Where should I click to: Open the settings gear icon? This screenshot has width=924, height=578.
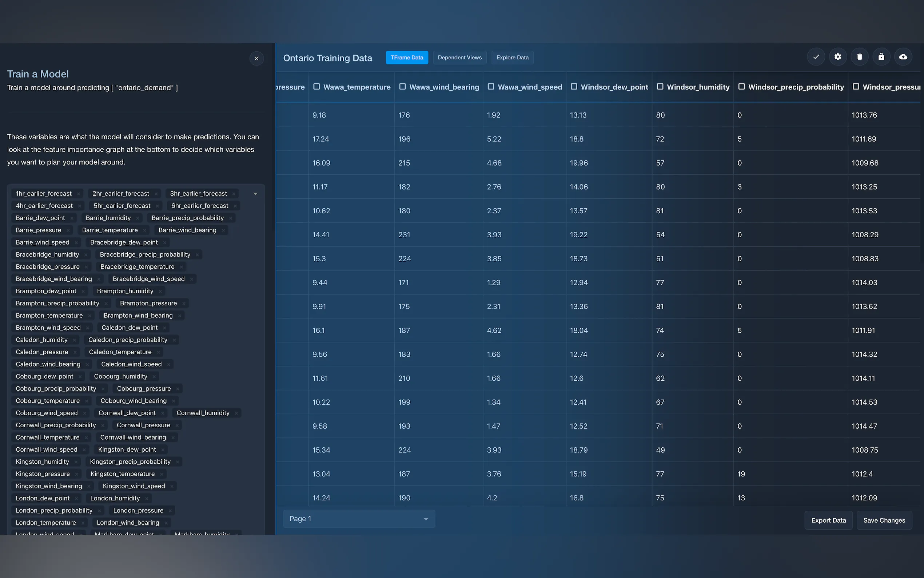click(838, 57)
